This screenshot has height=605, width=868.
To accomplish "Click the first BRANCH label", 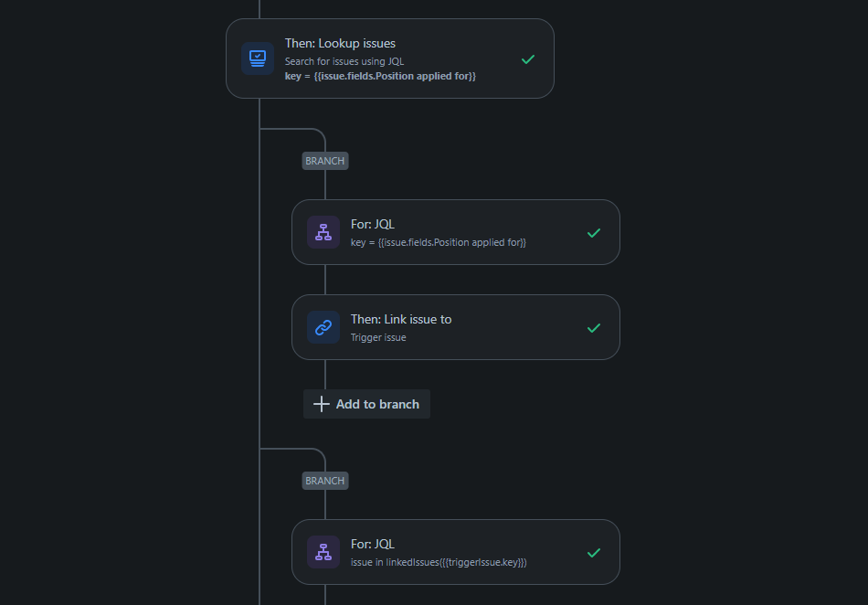I will [325, 161].
